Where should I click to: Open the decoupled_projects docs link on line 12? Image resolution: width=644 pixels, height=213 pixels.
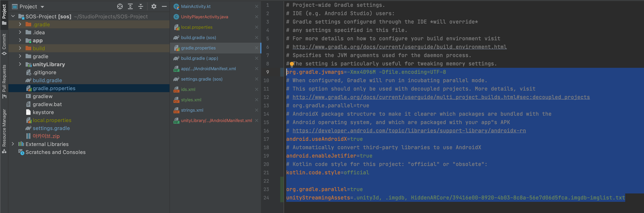pos(441,97)
